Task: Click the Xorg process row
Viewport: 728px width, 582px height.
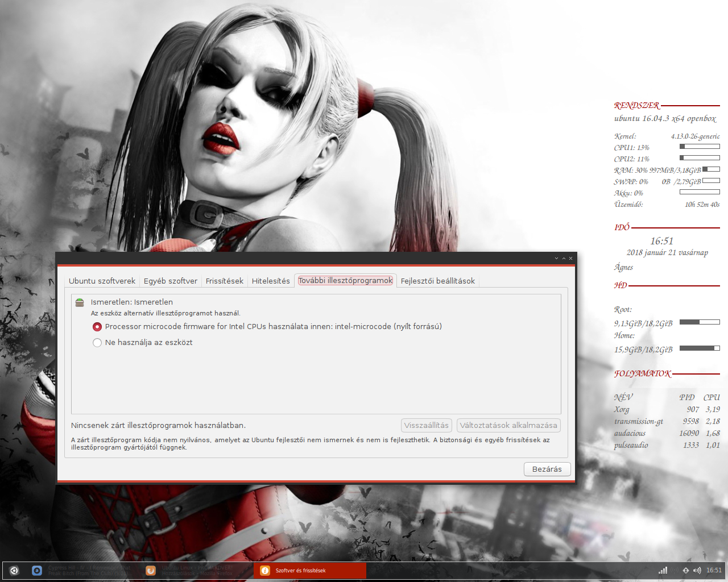Action: point(667,409)
